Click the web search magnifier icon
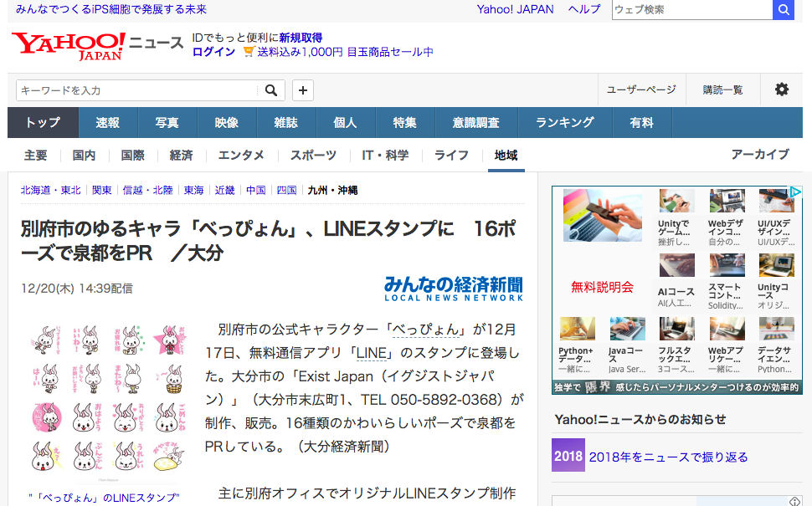Image resolution: width=812 pixels, height=506 pixels. 783,10
